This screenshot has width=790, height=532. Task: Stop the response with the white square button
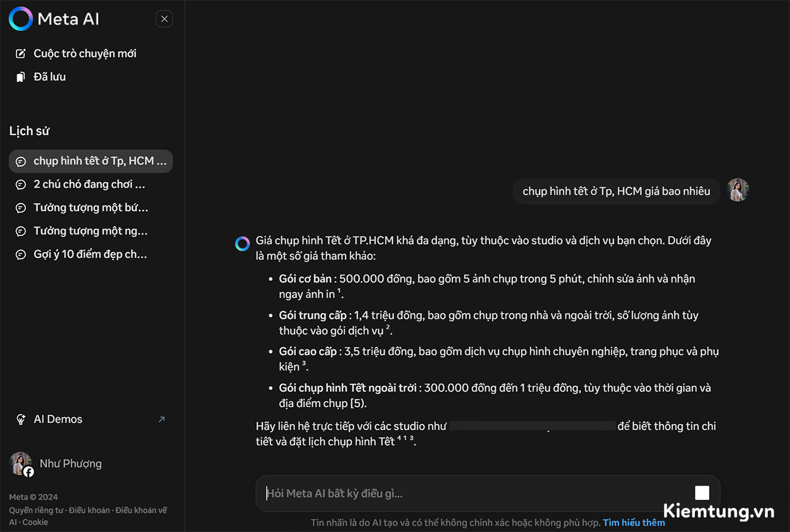702,493
